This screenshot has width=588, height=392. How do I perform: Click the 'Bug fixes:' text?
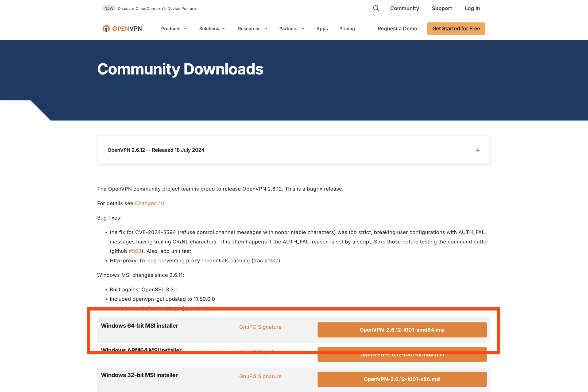[x=109, y=218]
